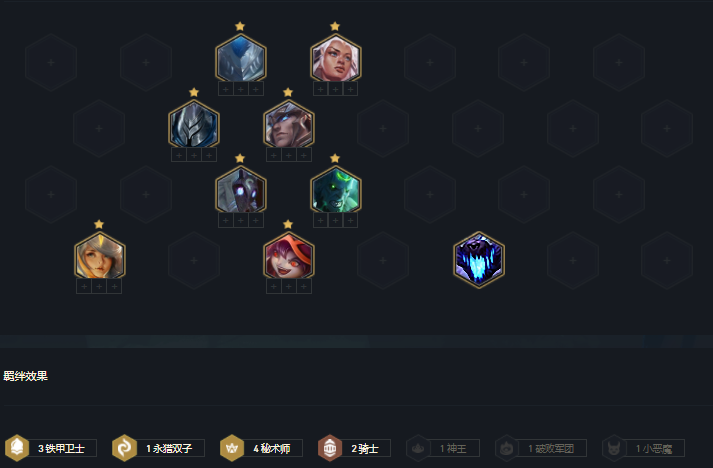
Task: Click the 羁绊效果 section heading
Action: [25, 376]
